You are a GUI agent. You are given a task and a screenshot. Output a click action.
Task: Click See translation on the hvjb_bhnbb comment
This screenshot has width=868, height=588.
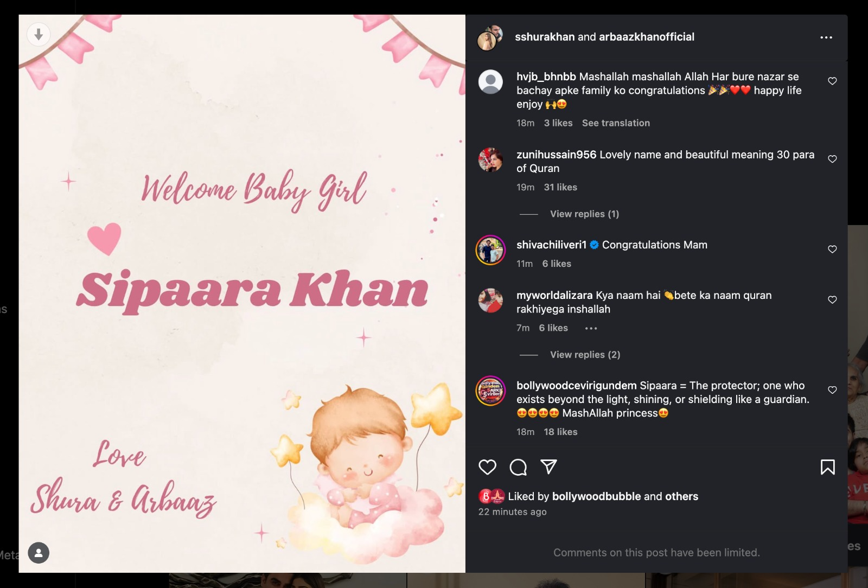pyautogui.click(x=616, y=123)
